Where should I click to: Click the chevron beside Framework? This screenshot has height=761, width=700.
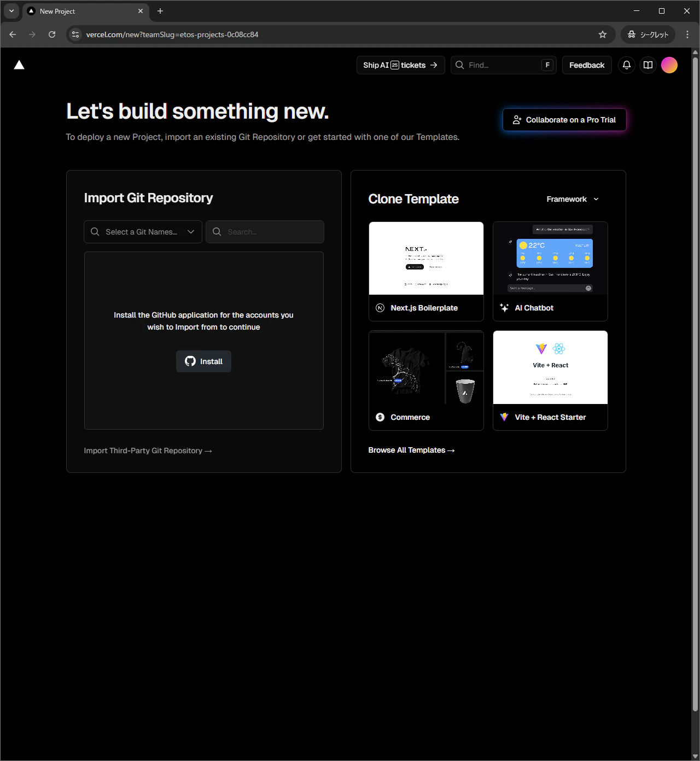coord(596,199)
